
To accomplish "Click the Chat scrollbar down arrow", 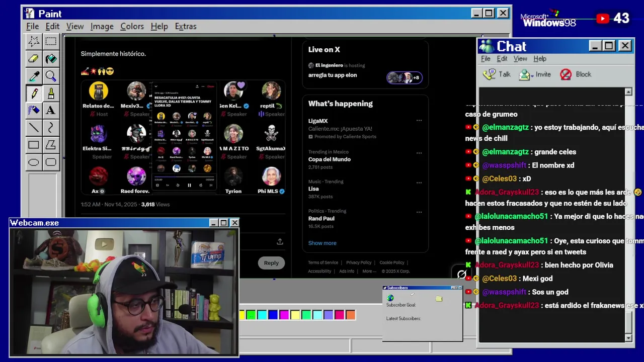I will coord(628,338).
